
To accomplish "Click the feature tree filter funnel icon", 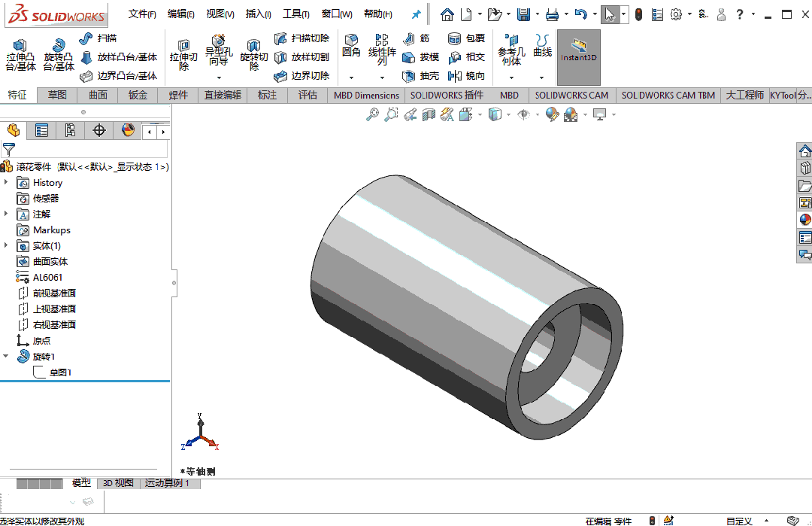I will (9, 150).
